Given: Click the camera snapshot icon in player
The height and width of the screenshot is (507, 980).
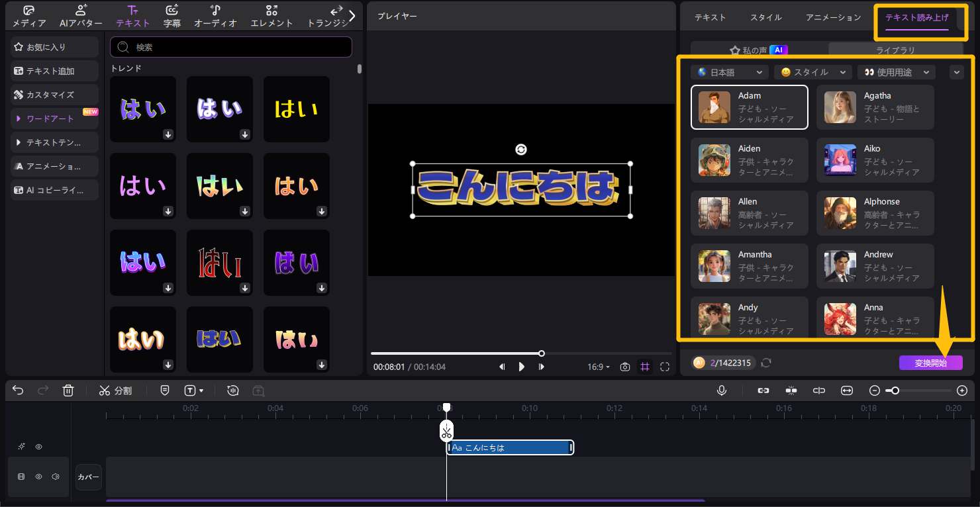Looking at the screenshot, I should [x=624, y=367].
